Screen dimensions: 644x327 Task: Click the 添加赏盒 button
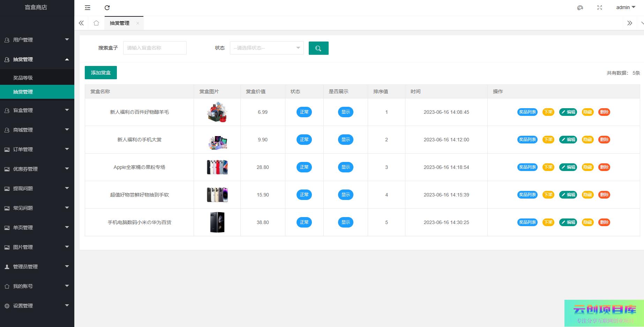click(x=100, y=73)
